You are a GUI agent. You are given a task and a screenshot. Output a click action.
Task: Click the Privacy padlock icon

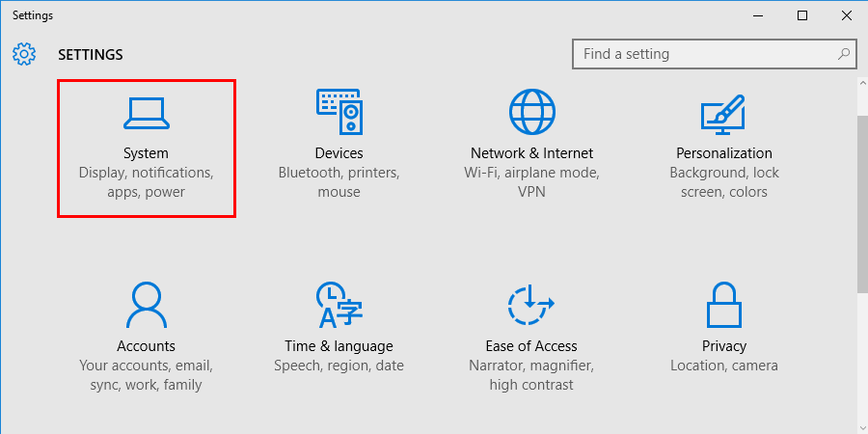click(723, 306)
